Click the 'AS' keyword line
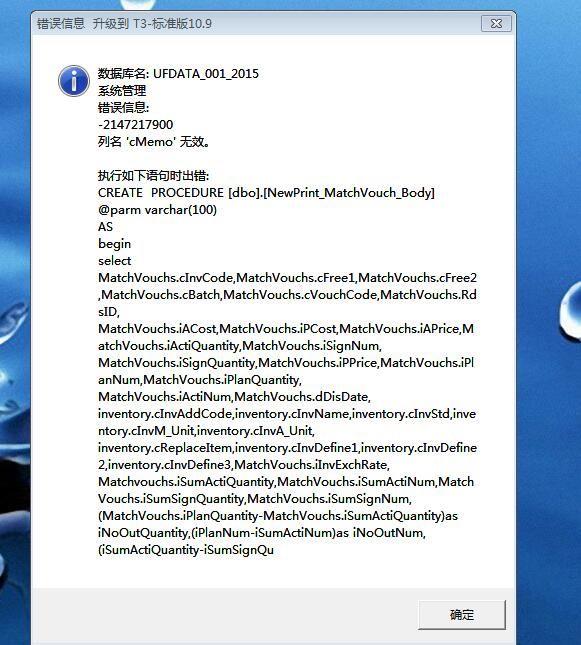The image size is (581, 645). (105, 227)
